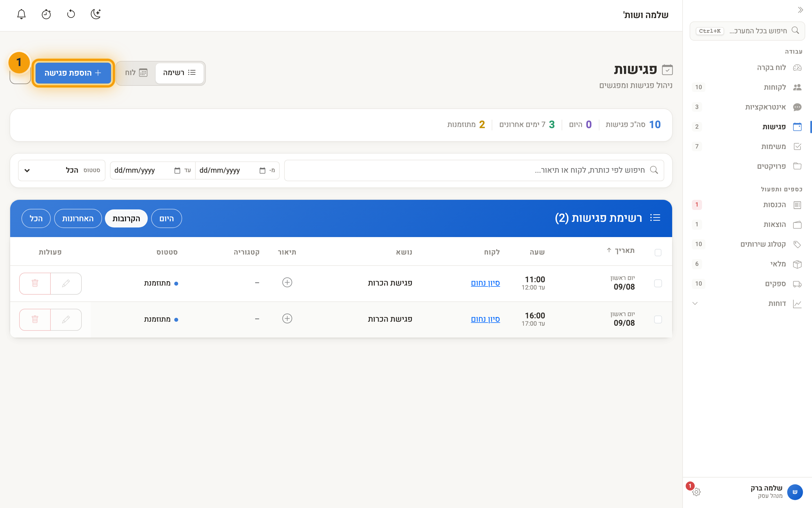Open settings gear icon near user profile
The width and height of the screenshot is (812, 508).
(x=696, y=492)
